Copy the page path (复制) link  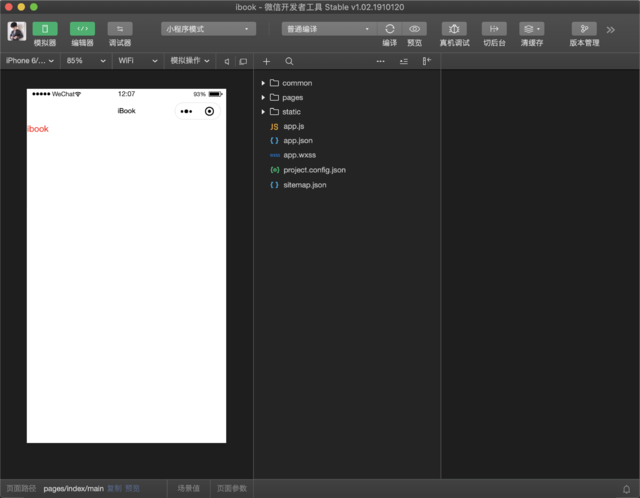pyautogui.click(x=114, y=489)
